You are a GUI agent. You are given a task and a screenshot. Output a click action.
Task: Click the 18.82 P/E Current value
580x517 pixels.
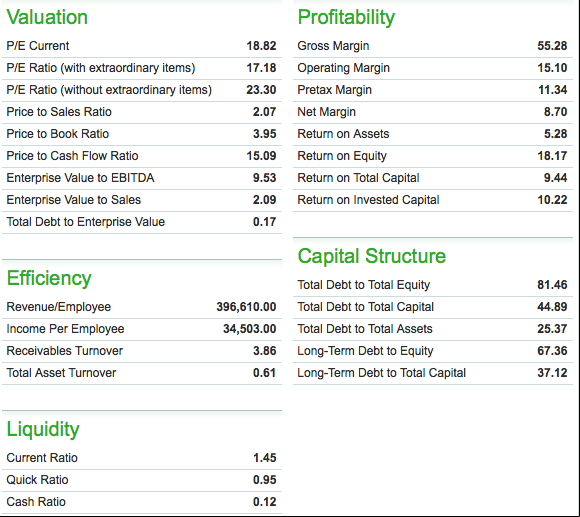[261, 46]
